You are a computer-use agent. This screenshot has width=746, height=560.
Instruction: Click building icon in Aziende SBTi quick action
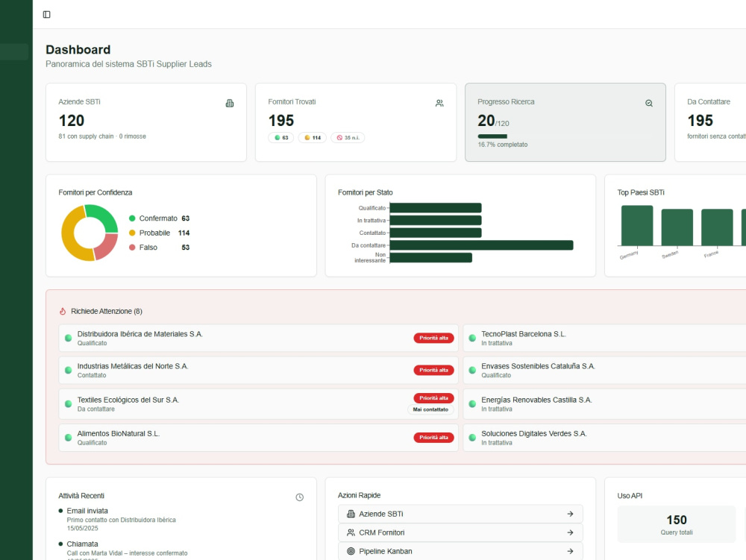pyautogui.click(x=351, y=514)
